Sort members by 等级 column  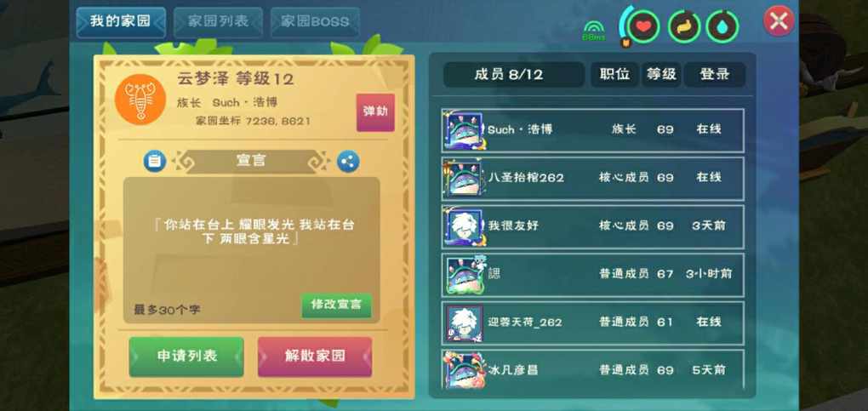pyautogui.click(x=661, y=74)
